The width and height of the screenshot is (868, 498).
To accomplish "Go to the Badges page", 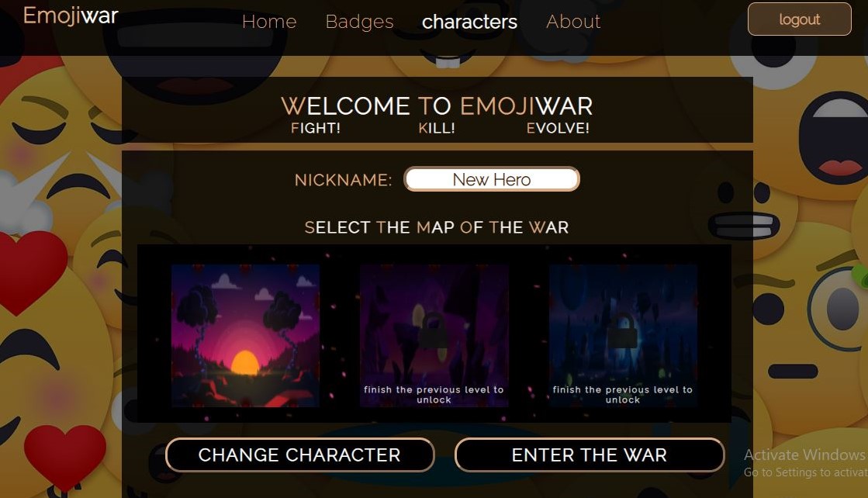I will [x=359, y=22].
